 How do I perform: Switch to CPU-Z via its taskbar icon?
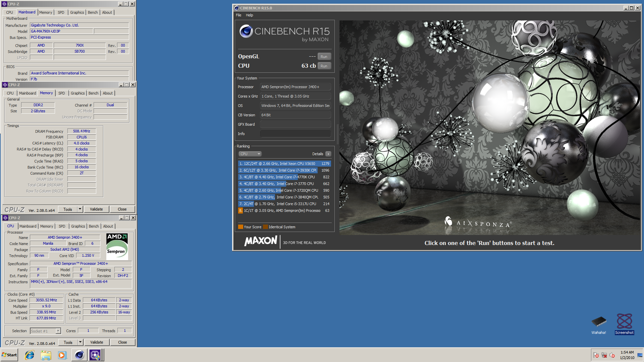95,355
